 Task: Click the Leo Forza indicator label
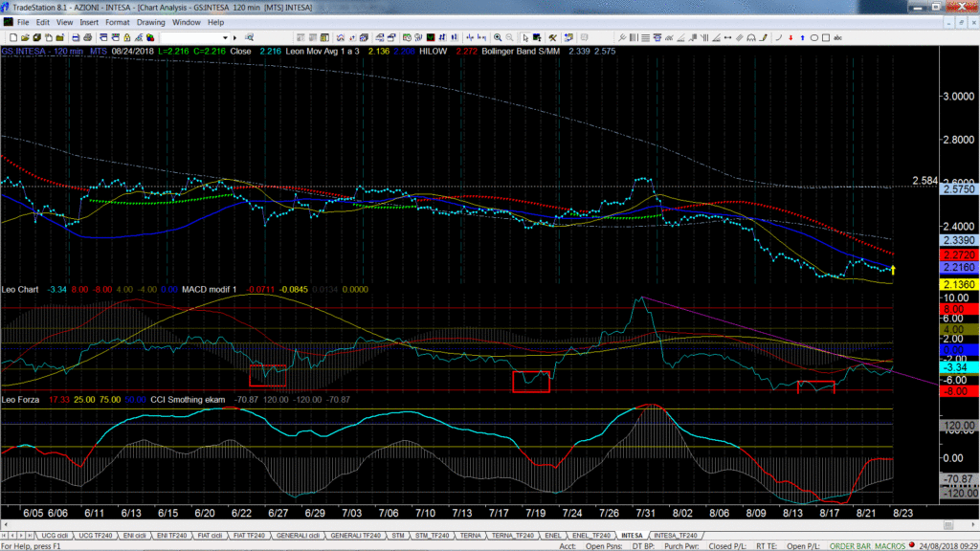[x=20, y=399]
